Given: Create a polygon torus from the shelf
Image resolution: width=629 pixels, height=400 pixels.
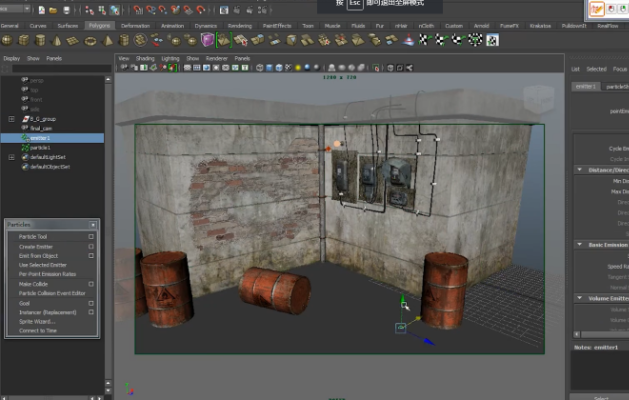Looking at the screenshot, I should [90, 41].
